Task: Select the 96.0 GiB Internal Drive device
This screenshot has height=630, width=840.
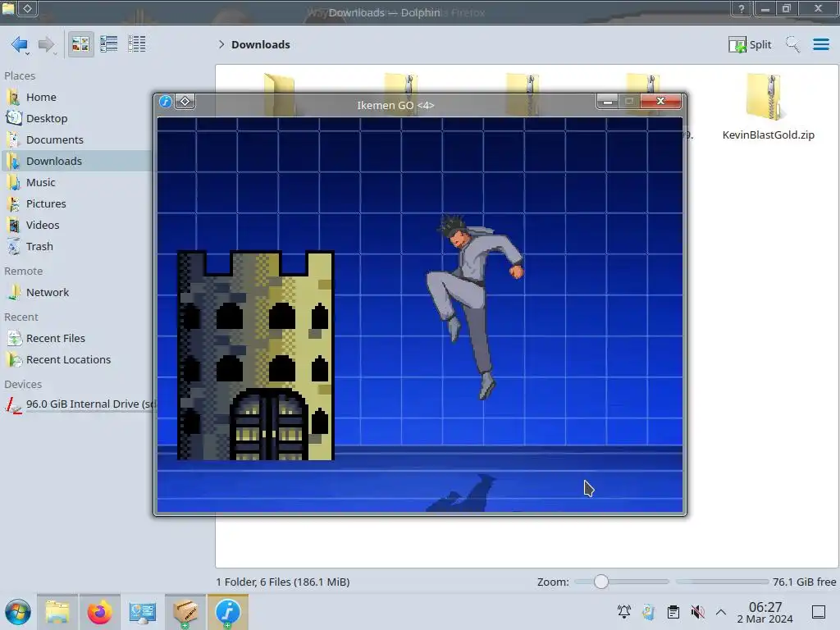Action: pos(78,404)
